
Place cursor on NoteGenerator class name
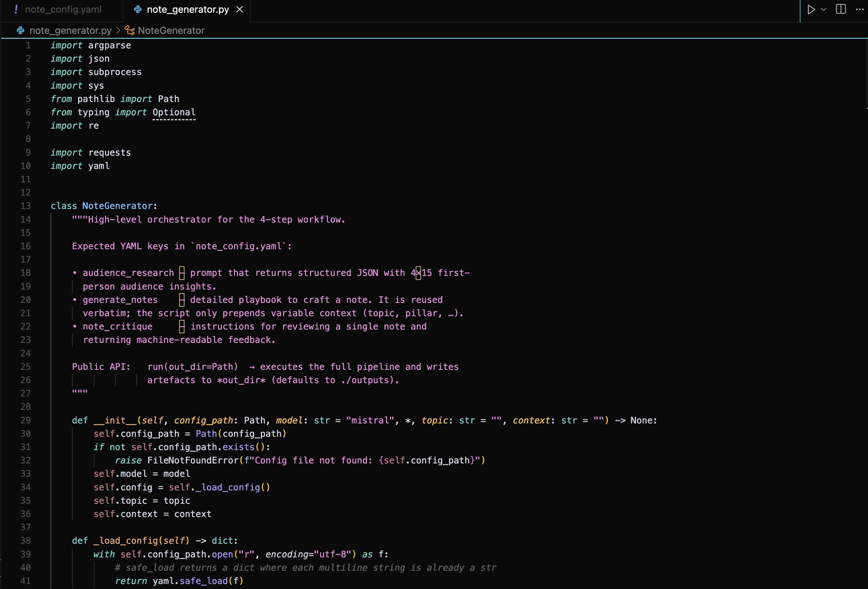[117, 206]
